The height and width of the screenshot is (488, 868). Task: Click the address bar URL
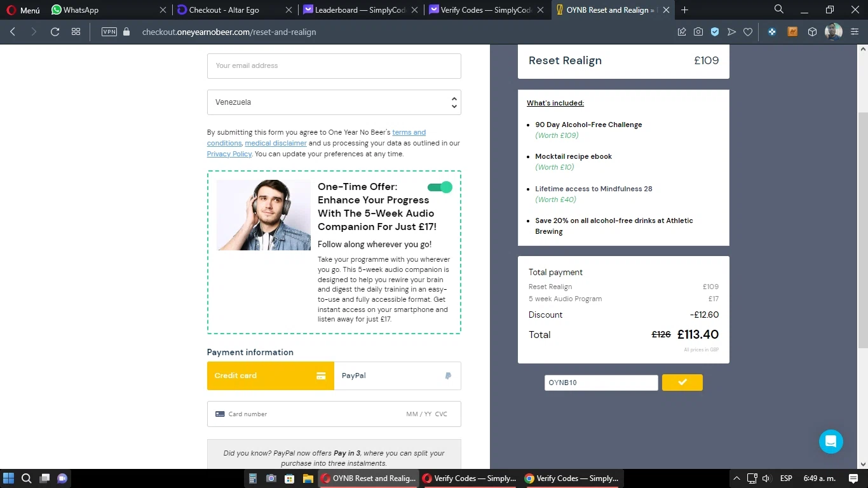[229, 32]
